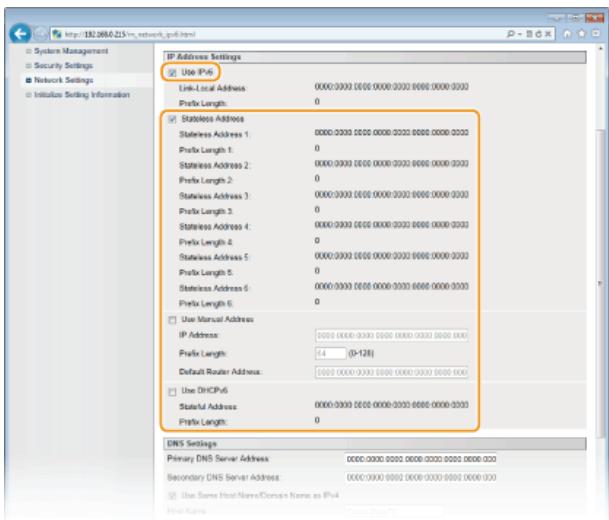Click the Stateless Address 2 value
This screenshot has width=609, height=520.
coord(392,163)
